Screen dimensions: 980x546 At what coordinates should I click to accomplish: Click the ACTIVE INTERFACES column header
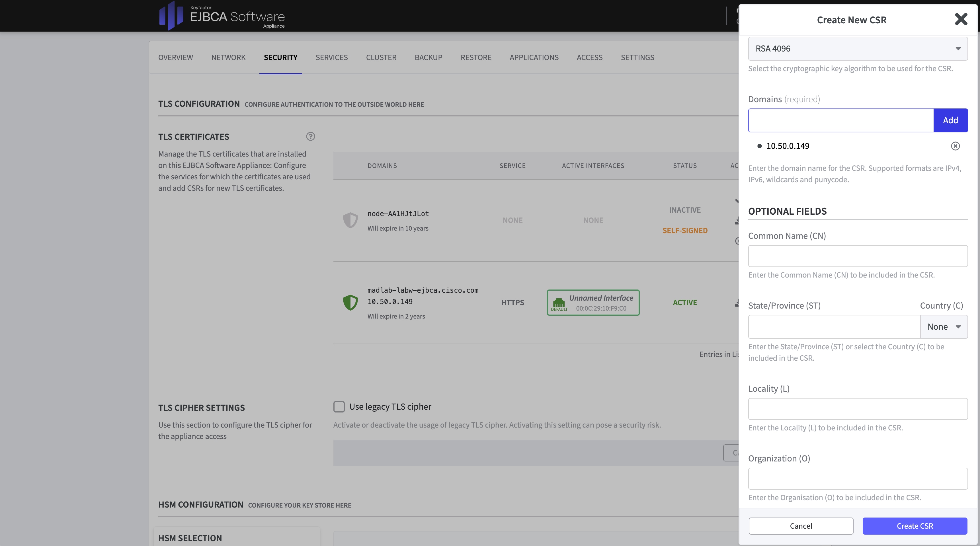pyautogui.click(x=593, y=166)
